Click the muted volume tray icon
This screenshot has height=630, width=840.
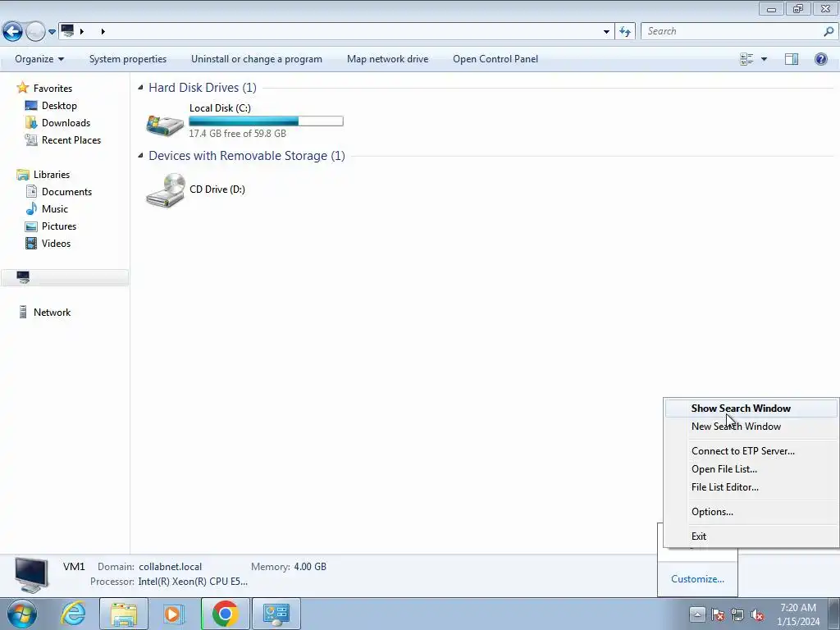tap(757, 615)
